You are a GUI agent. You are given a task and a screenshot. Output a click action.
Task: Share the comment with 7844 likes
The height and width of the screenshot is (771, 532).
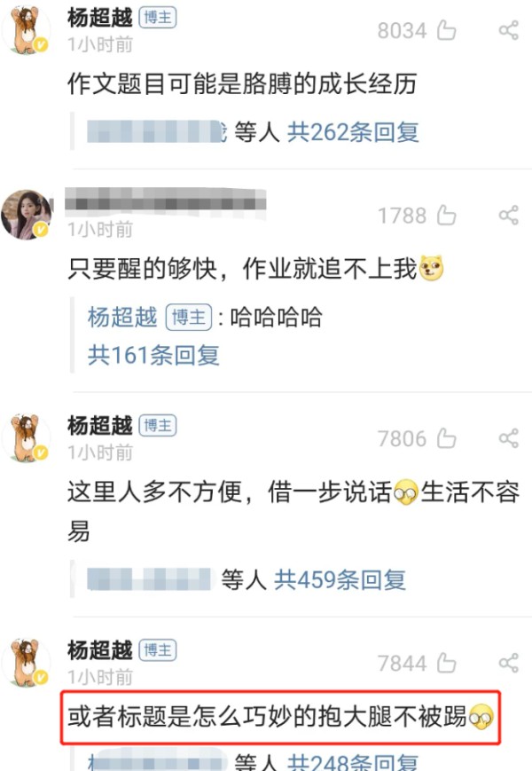pyautogui.click(x=509, y=663)
